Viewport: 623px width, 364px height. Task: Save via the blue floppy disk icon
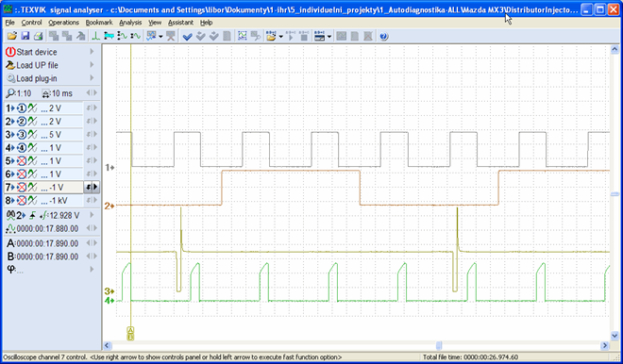pos(25,36)
